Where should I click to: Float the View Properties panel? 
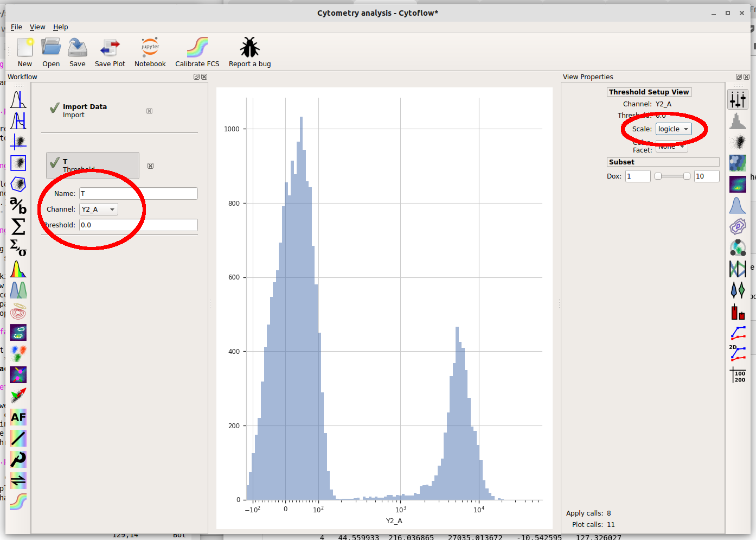pyautogui.click(x=739, y=77)
